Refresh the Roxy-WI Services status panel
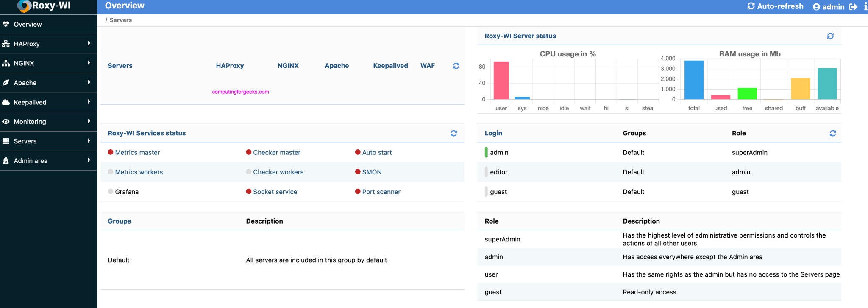The image size is (868, 308). pyautogui.click(x=453, y=133)
